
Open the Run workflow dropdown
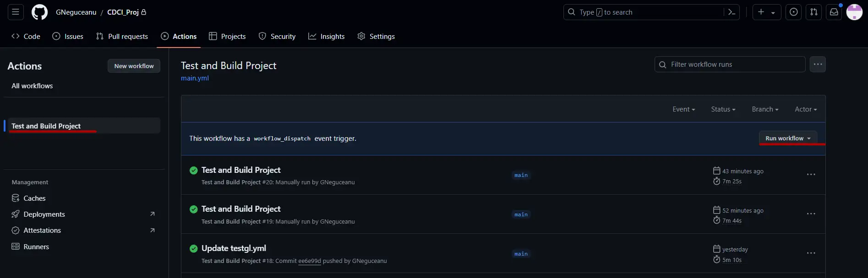788,138
